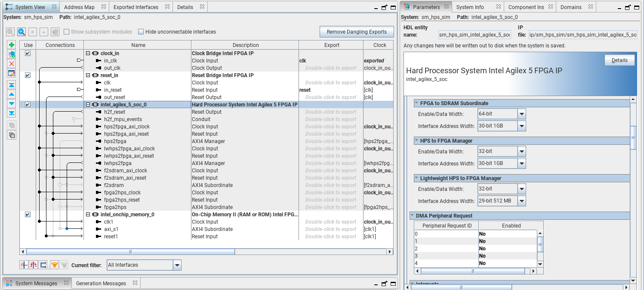Switch to the Address Map tab
Image resolution: width=644 pixels, height=290 pixels.
pyautogui.click(x=79, y=7)
